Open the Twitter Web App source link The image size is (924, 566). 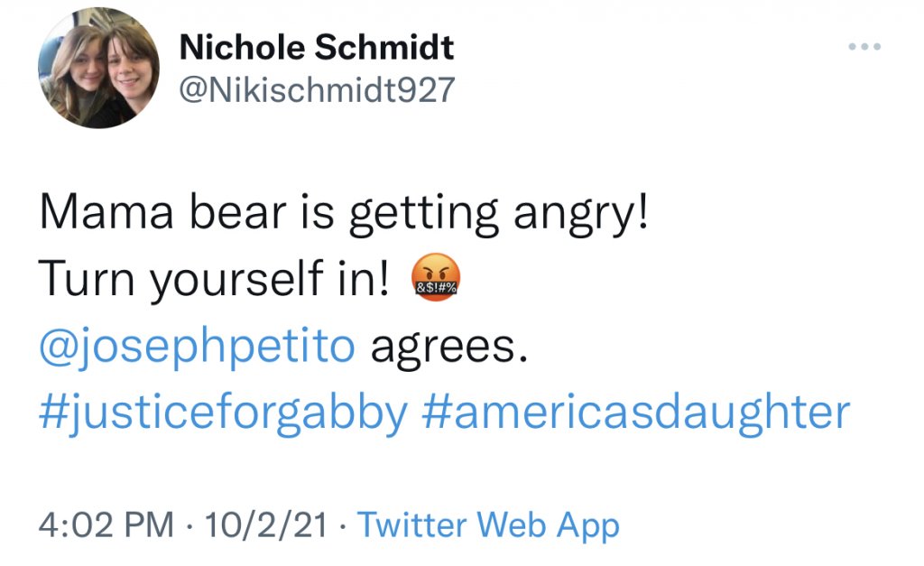tap(489, 524)
